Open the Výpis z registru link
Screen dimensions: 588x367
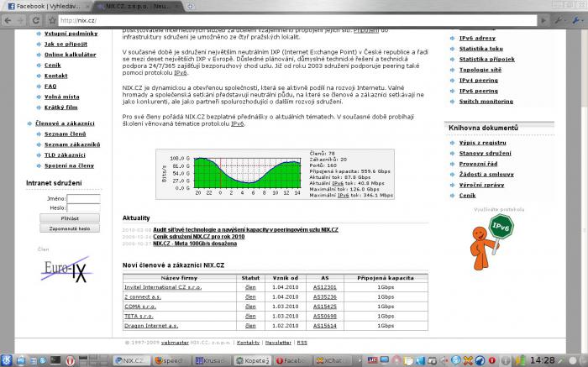(x=483, y=143)
